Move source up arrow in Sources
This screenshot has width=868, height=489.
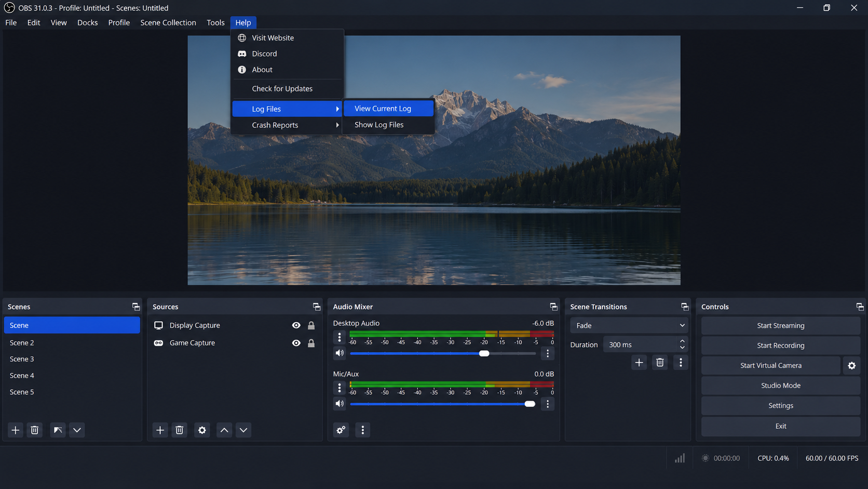click(x=224, y=430)
